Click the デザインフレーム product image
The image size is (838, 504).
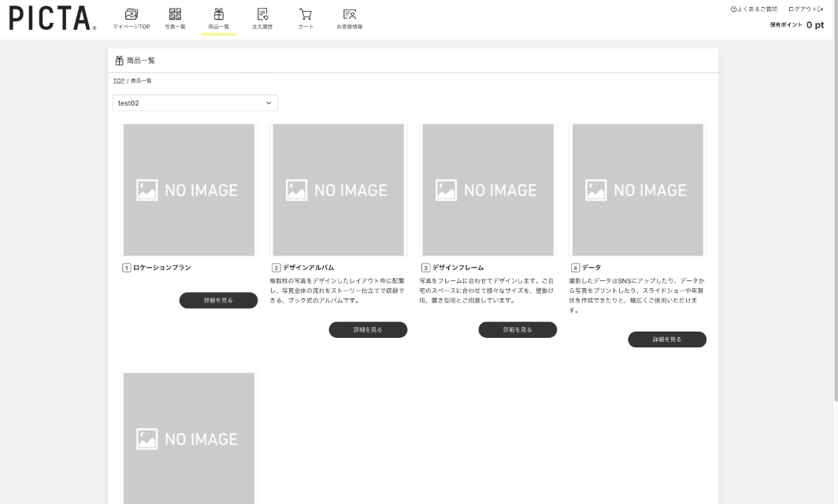coord(488,190)
